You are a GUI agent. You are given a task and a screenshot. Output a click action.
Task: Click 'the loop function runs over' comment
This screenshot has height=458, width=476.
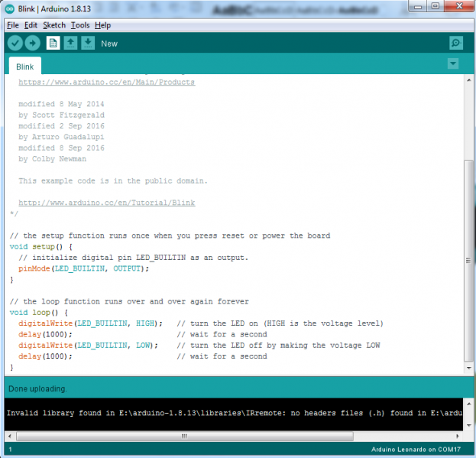[129, 301]
